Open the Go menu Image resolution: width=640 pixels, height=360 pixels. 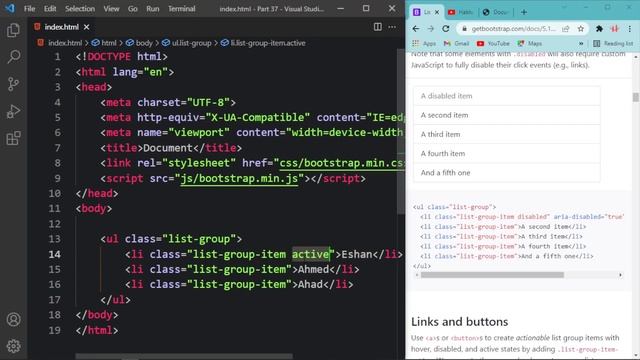tap(133, 9)
